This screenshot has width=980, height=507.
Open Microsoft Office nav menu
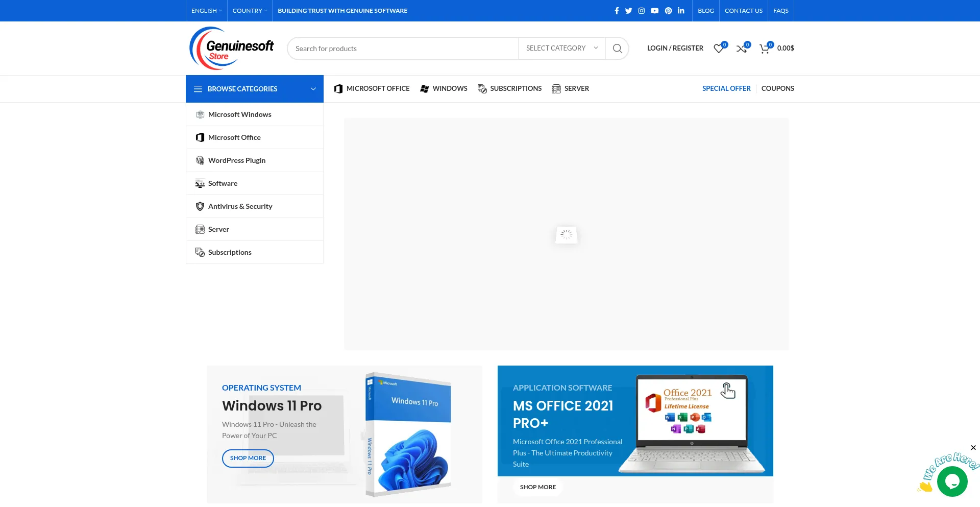(x=372, y=88)
